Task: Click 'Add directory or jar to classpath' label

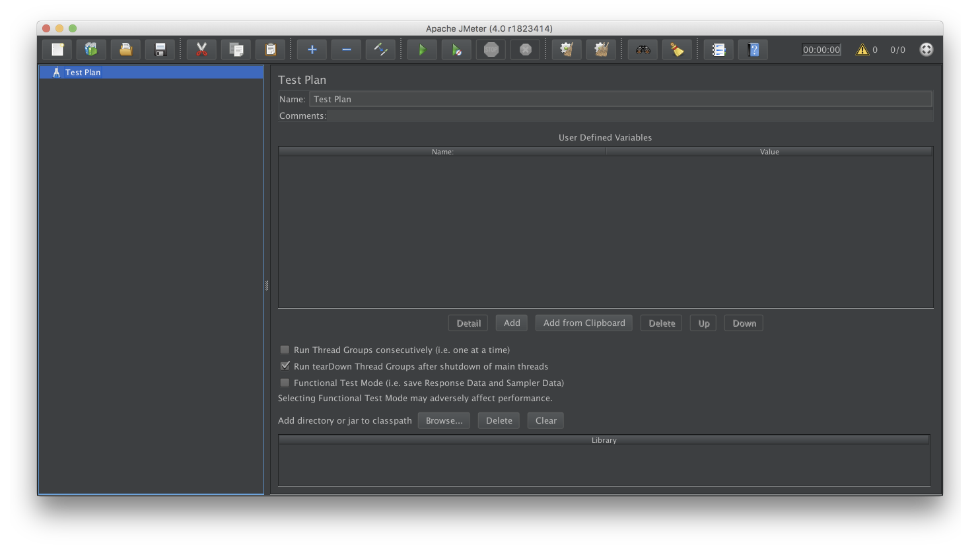Action: (x=345, y=420)
